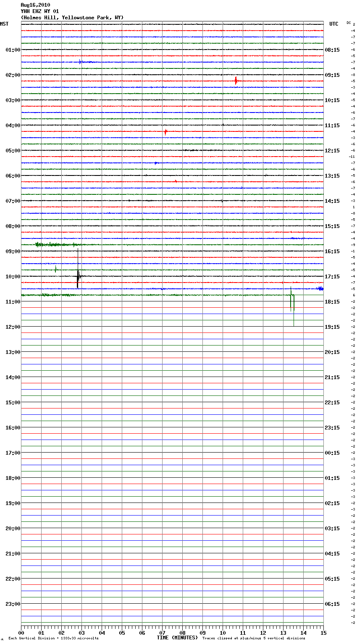Click minute 00 on the bottom axis
The width and height of the screenshot is (357, 644).
pos(21,633)
